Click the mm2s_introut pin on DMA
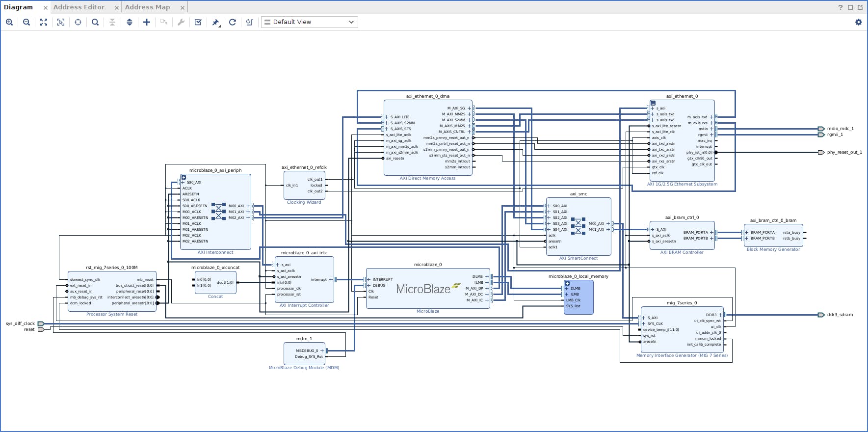This screenshot has height=432, width=868. 457,162
